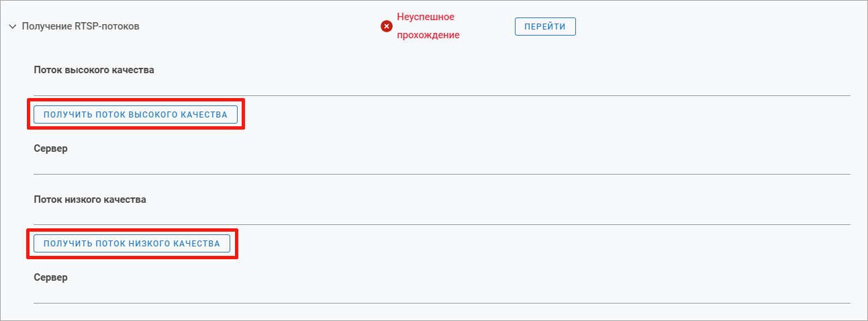Click the first Сервер label
The height and width of the screenshot is (321, 868).
(x=50, y=148)
